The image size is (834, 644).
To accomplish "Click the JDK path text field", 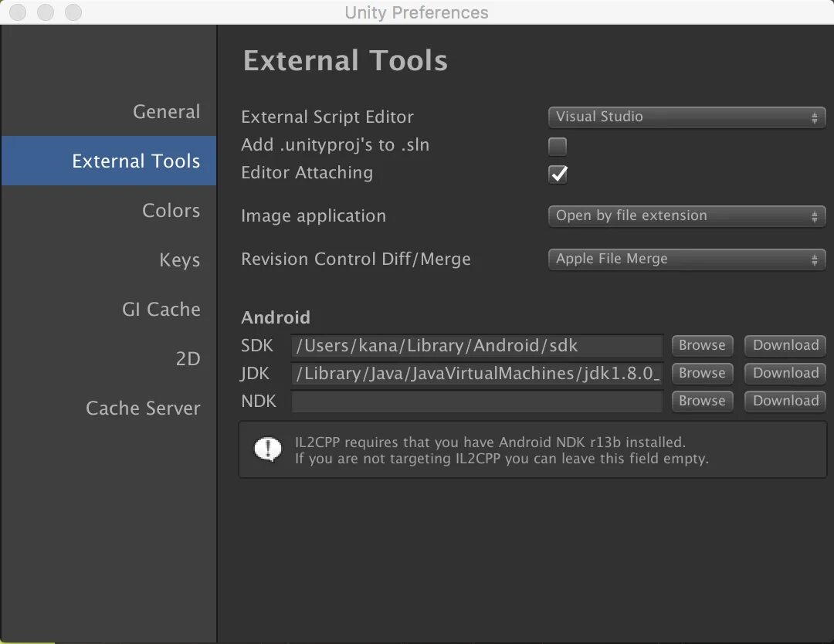I will pyautogui.click(x=476, y=374).
